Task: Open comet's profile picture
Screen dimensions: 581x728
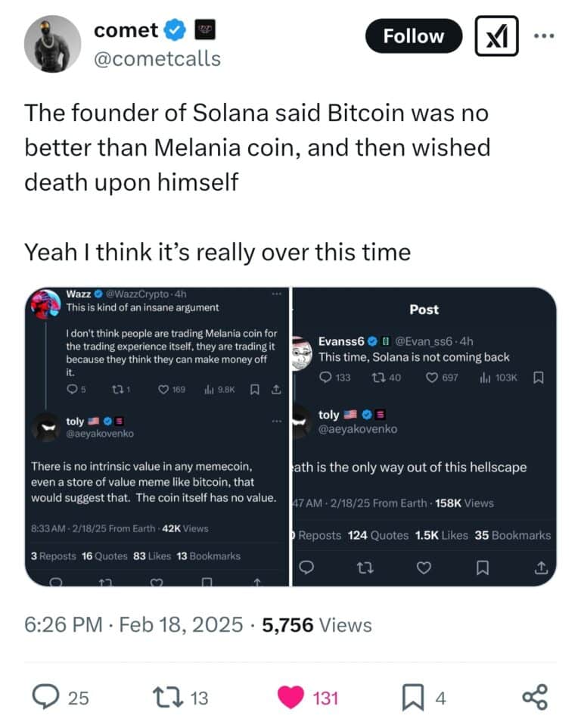Action: tap(52, 44)
